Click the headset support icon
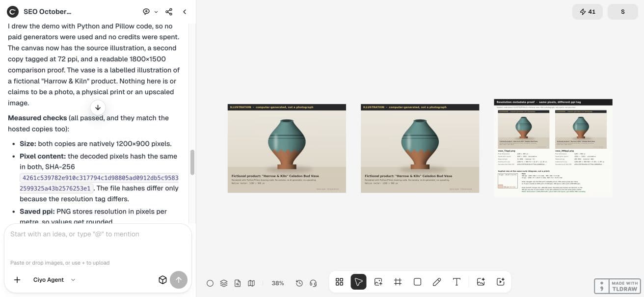The height and width of the screenshot is (297, 644). click(x=313, y=283)
